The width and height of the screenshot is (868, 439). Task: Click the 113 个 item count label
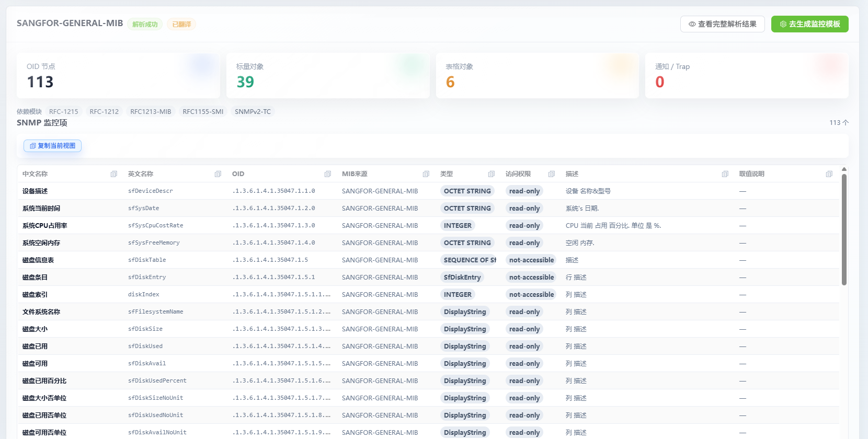point(839,123)
